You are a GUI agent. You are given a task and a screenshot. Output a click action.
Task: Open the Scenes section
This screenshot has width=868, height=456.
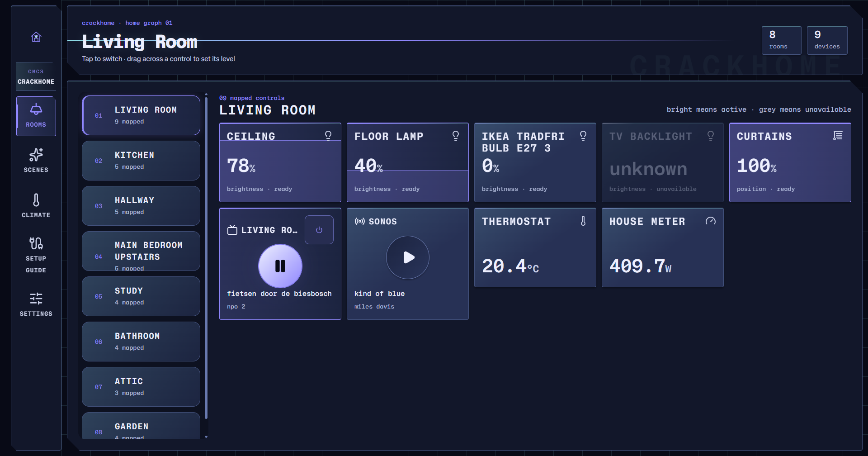36,161
